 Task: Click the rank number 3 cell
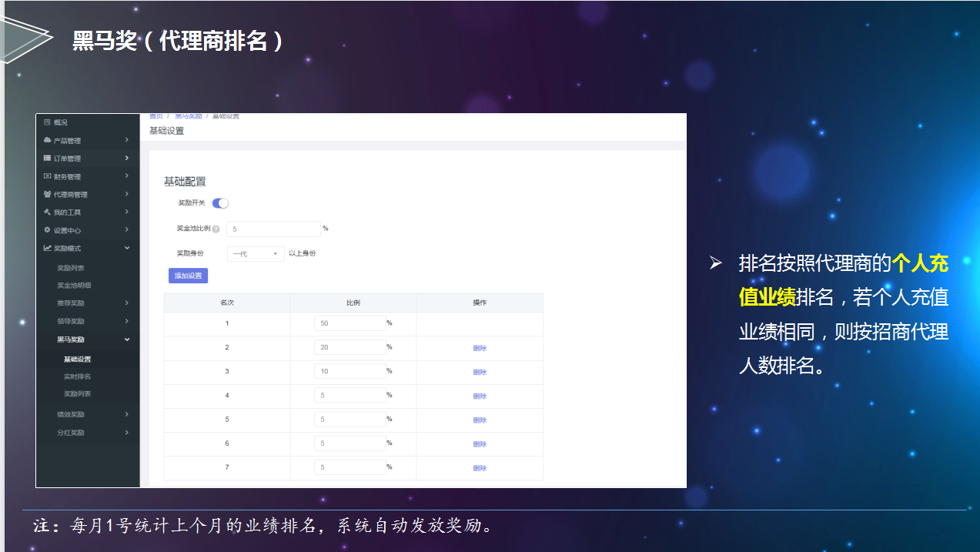(x=227, y=371)
